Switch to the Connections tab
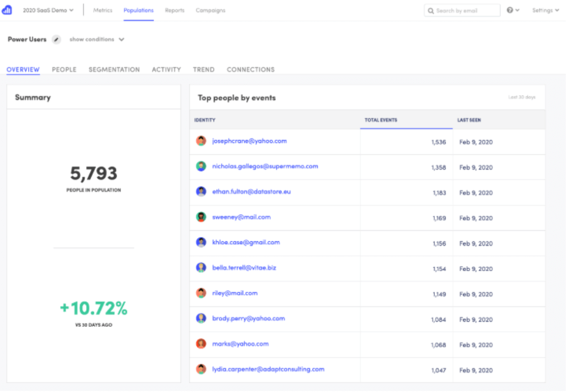The height and width of the screenshot is (392, 568). (251, 70)
